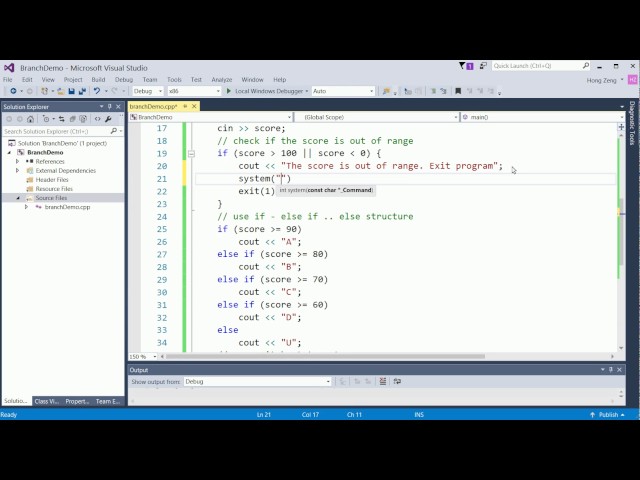Open the (Global Scope) dropdown
This screenshot has width=640, height=480.
[376, 117]
